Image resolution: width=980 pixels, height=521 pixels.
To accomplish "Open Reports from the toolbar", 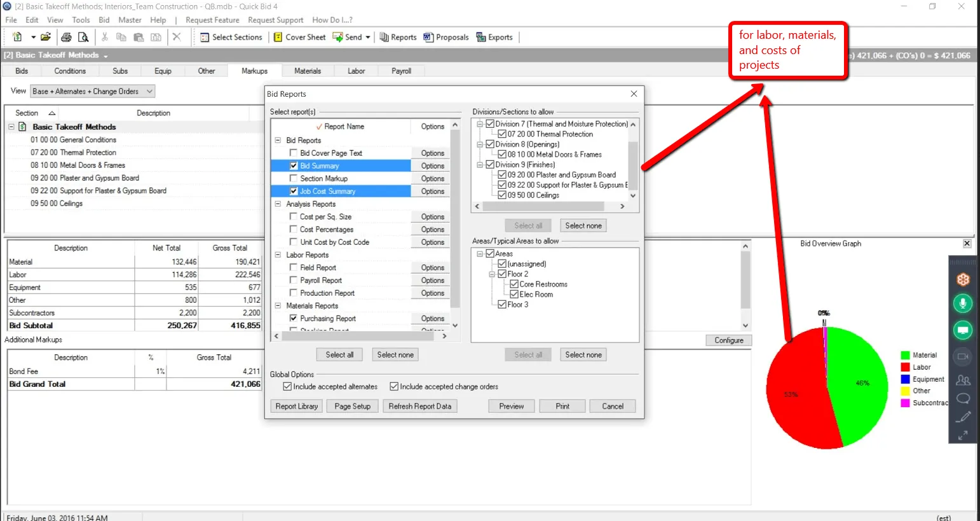I will click(398, 37).
